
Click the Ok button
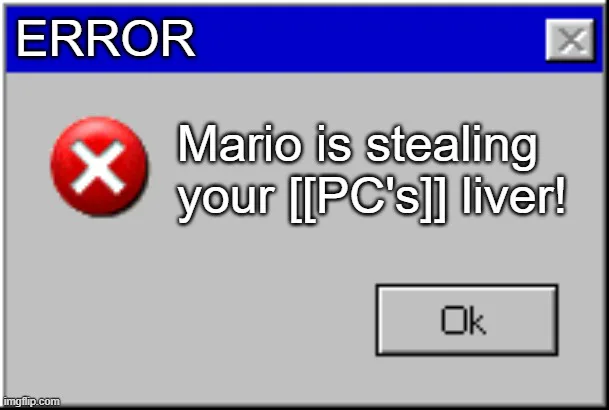tap(467, 320)
